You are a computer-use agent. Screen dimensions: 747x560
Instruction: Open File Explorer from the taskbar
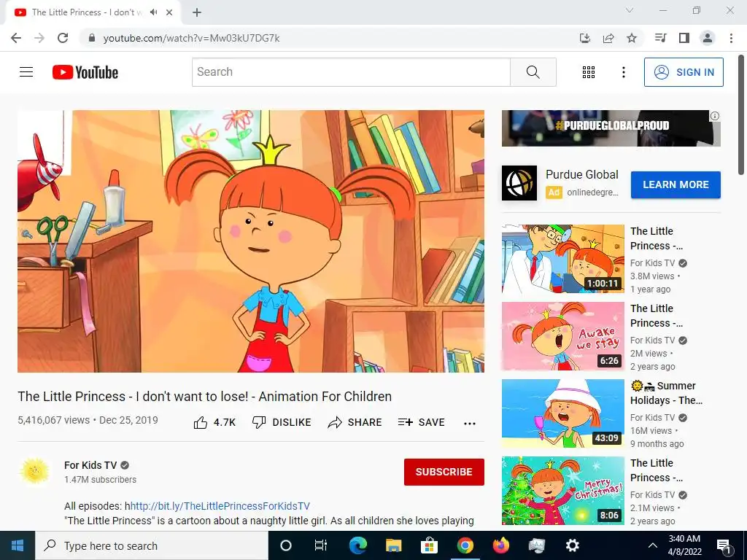(393, 545)
